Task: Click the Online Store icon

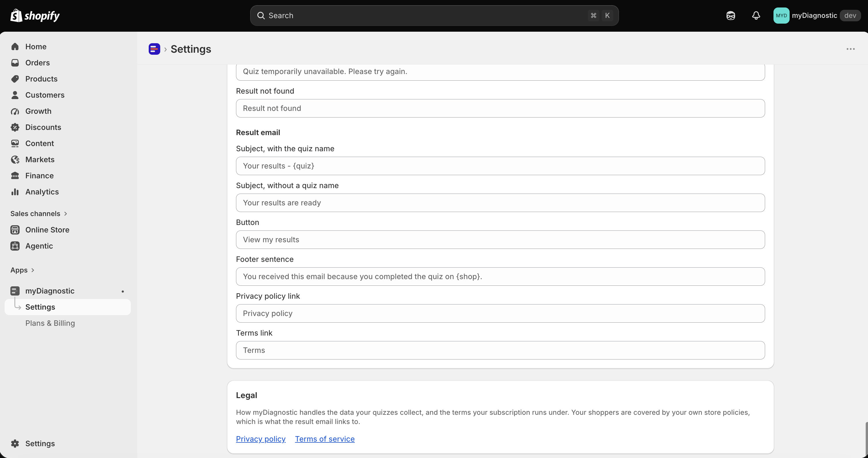Action: (15, 230)
